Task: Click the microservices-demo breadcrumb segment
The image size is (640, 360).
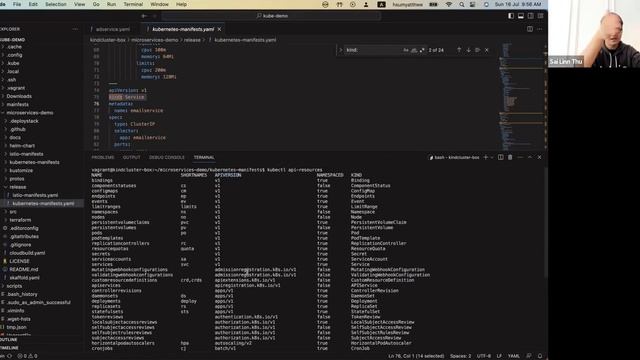Action: point(155,40)
